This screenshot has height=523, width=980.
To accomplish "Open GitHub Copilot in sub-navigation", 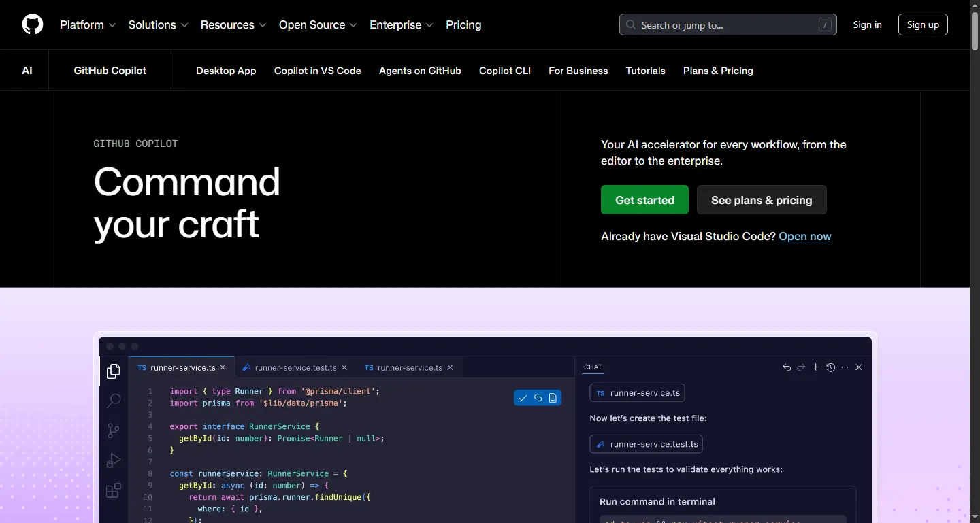I will pyautogui.click(x=110, y=71).
